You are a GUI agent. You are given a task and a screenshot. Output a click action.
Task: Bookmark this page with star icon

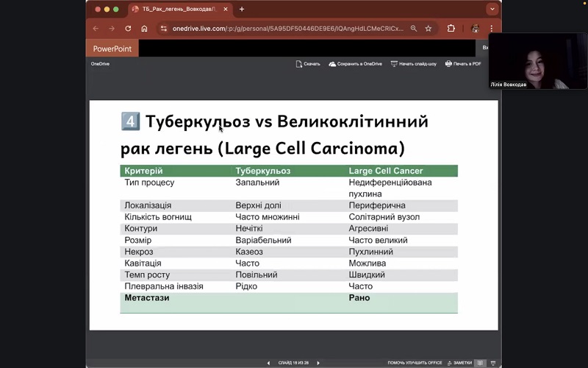429,29
